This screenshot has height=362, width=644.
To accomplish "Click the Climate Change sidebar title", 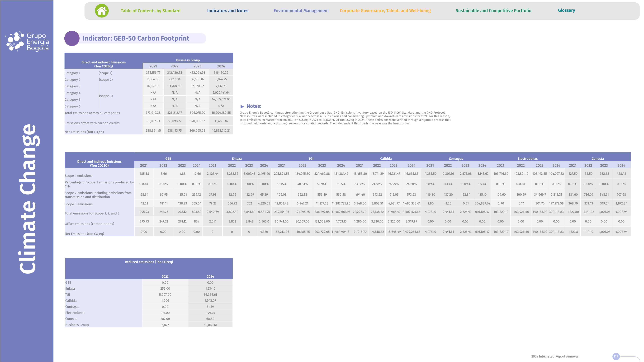I will pyautogui.click(x=29, y=199).
